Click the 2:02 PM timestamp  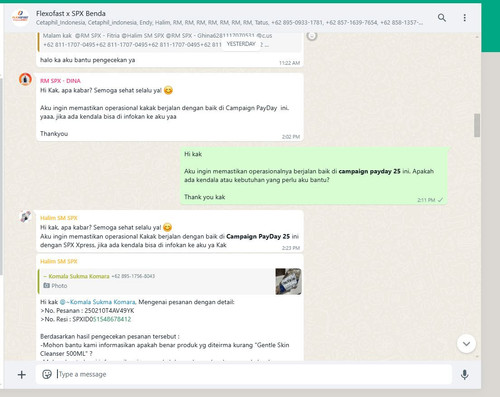(x=291, y=137)
